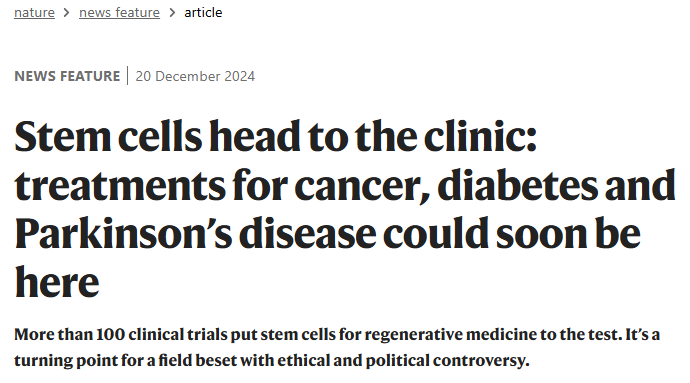Click the year '2024' in the date
The image size is (690, 383).
point(240,76)
